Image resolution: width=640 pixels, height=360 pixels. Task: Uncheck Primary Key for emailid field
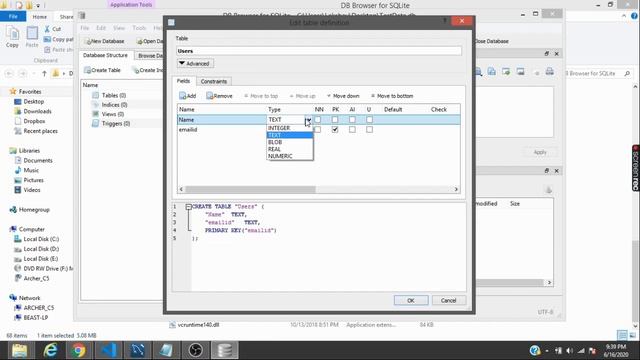tap(335, 129)
